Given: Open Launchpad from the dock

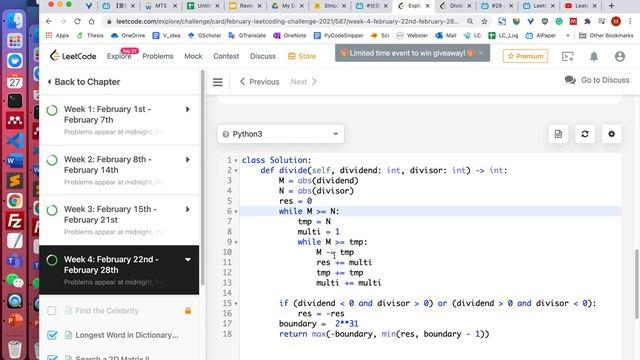Looking at the screenshot, I should pos(15,40).
